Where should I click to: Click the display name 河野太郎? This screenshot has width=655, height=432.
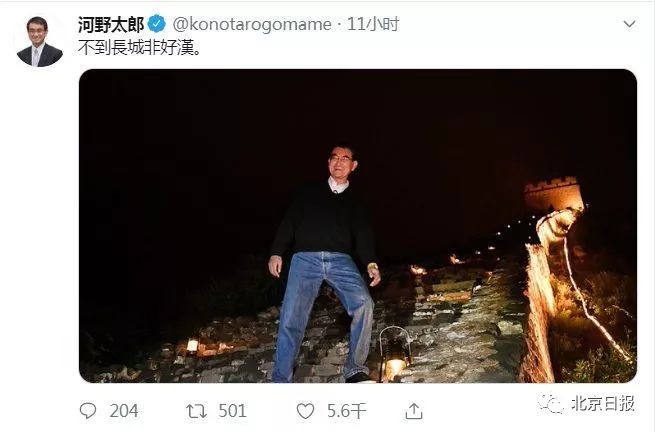click(111, 25)
